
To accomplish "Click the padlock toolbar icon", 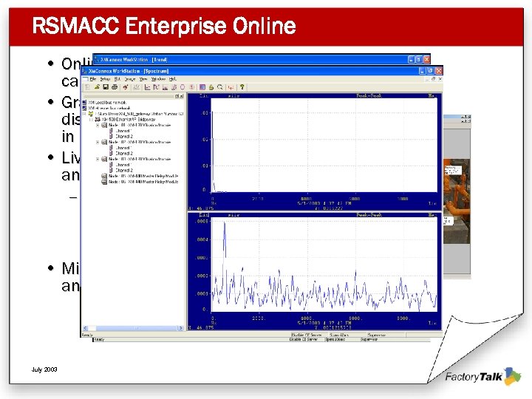I will [x=211, y=87].
